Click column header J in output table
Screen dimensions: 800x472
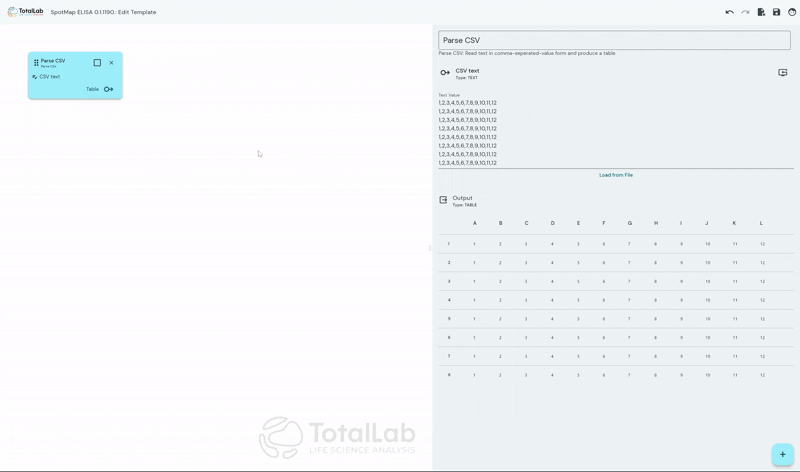pyautogui.click(x=707, y=223)
